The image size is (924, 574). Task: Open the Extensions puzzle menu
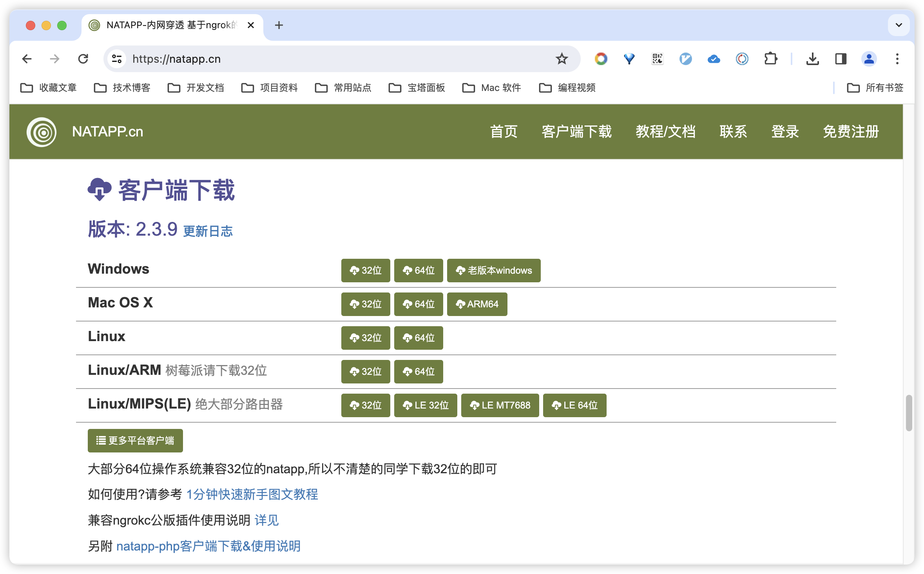tap(770, 59)
